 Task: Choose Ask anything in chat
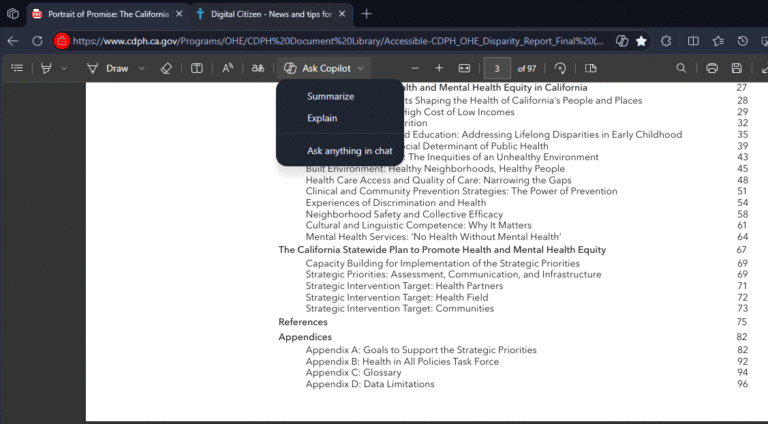tap(350, 151)
